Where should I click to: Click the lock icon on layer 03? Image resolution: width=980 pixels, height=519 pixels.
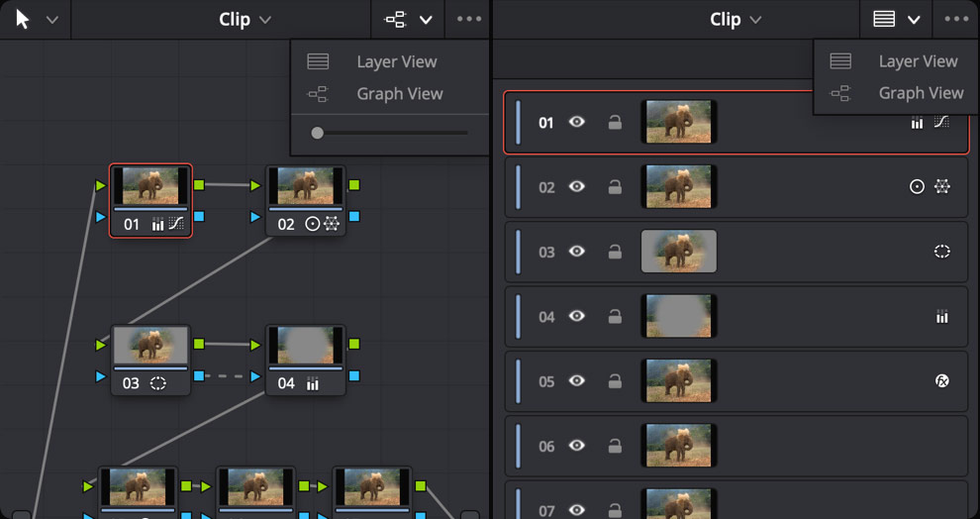(x=615, y=252)
